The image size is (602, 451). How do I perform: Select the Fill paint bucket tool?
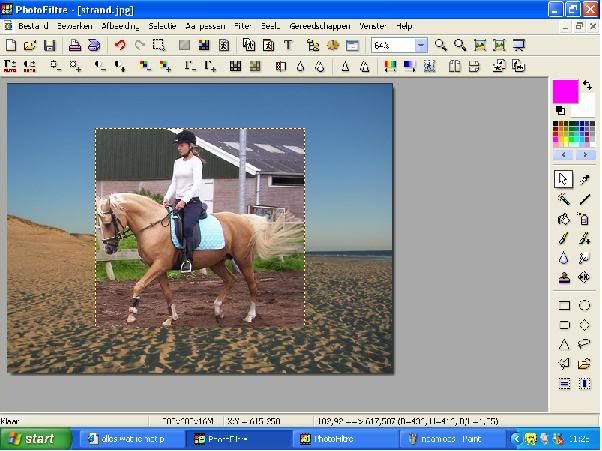tap(564, 219)
